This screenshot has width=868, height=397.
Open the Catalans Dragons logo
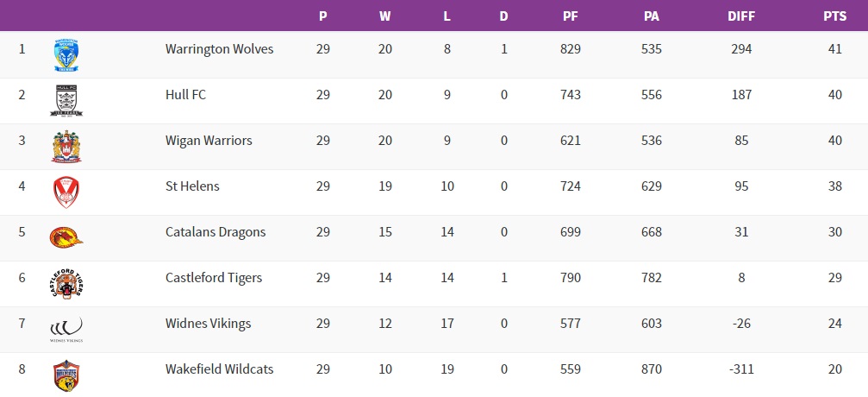66,237
